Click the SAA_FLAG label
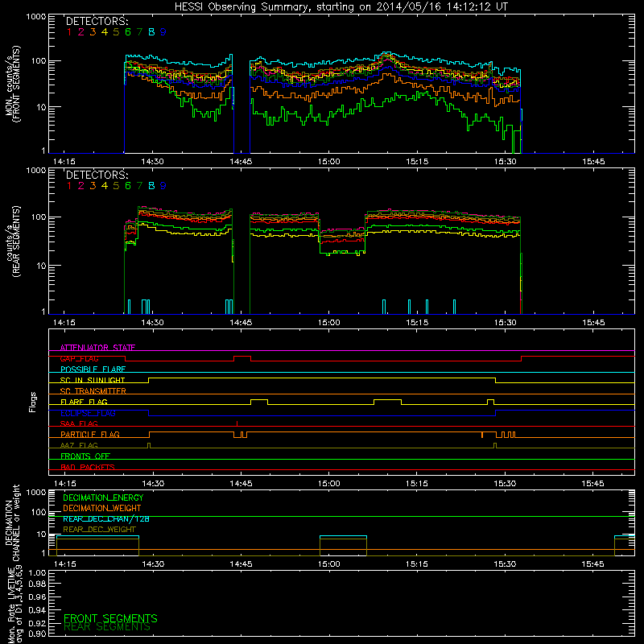 79,423
